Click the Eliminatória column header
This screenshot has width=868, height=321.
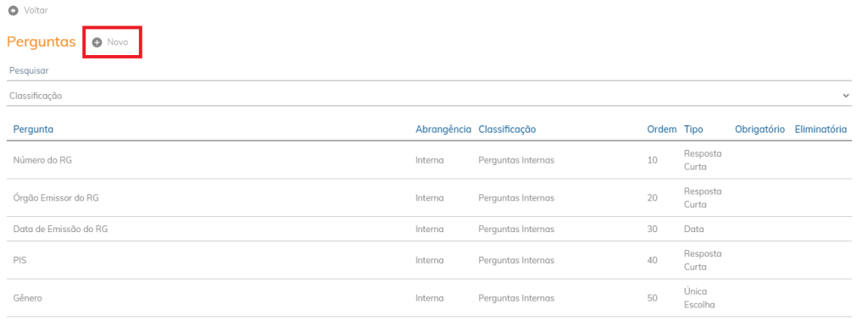(x=821, y=130)
